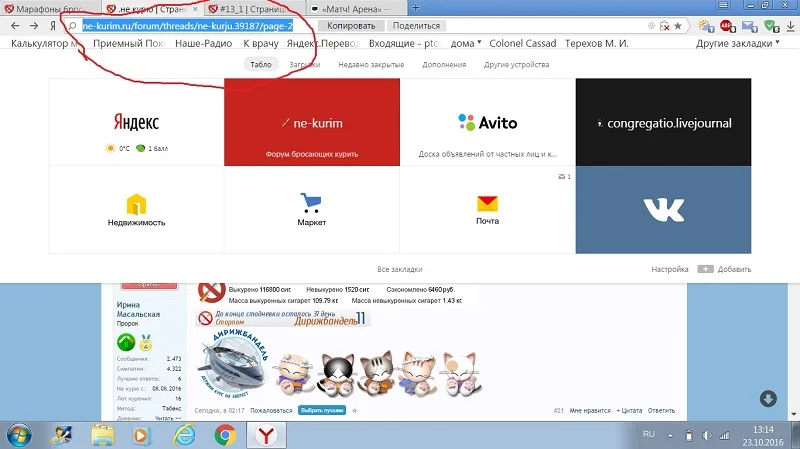Image resolution: width=800 pixels, height=449 pixels.
Task: Click the Все закладки link
Action: click(x=399, y=269)
